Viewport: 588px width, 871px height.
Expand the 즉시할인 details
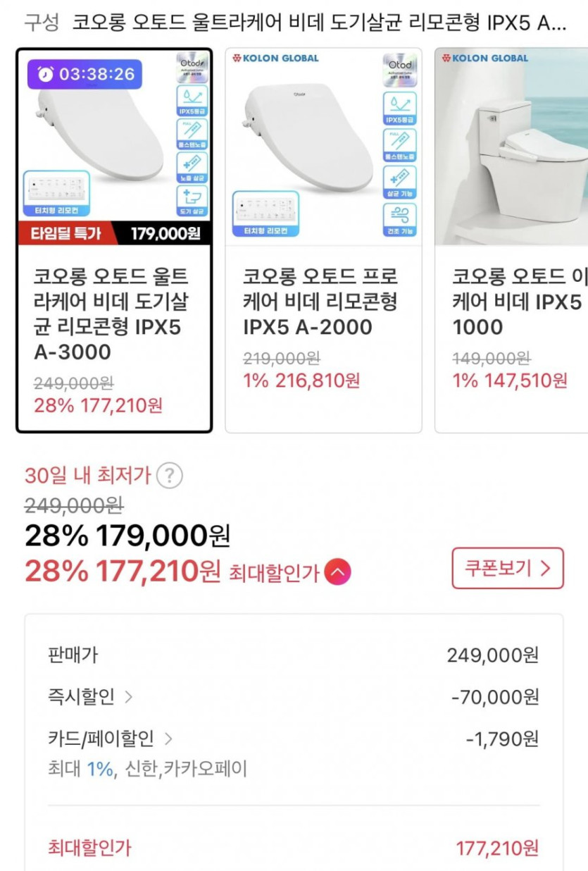click(x=127, y=698)
